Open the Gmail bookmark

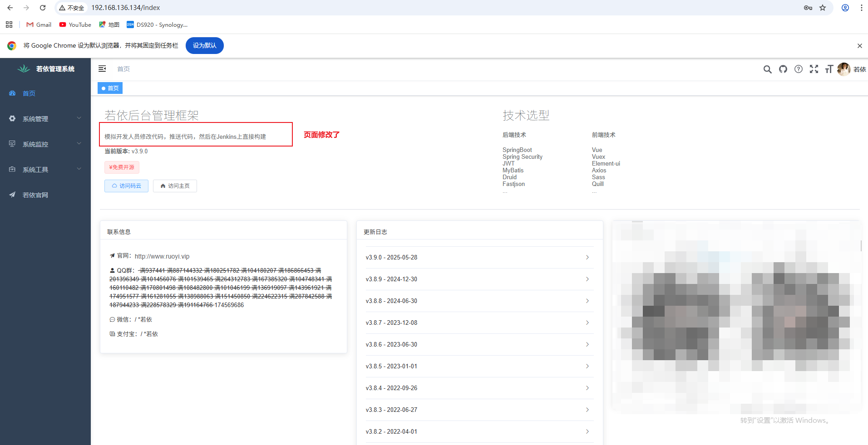click(39, 24)
